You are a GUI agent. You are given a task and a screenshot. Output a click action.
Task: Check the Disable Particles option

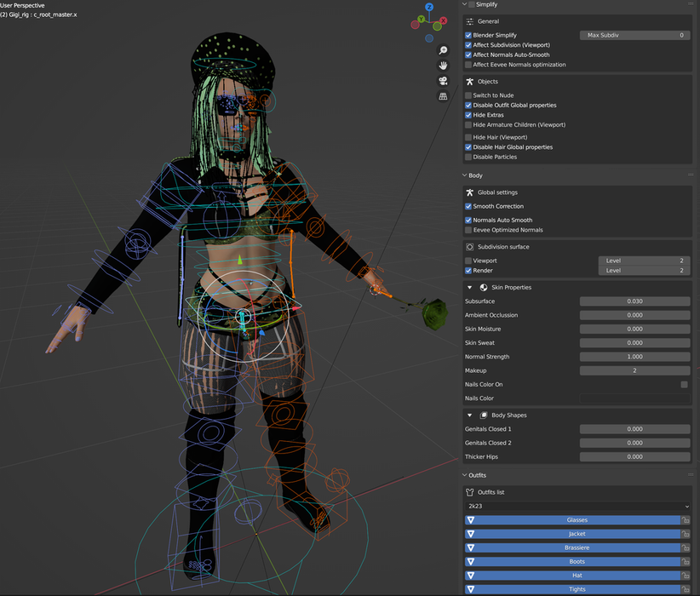tap(468, 158)
